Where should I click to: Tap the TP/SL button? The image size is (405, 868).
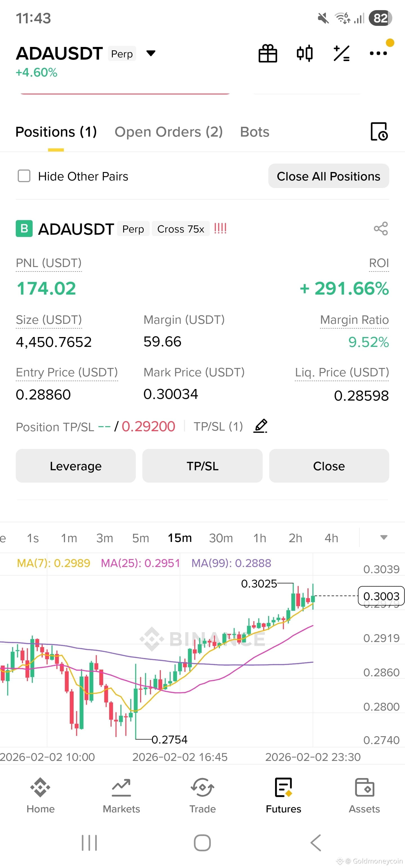coord(202,466)
